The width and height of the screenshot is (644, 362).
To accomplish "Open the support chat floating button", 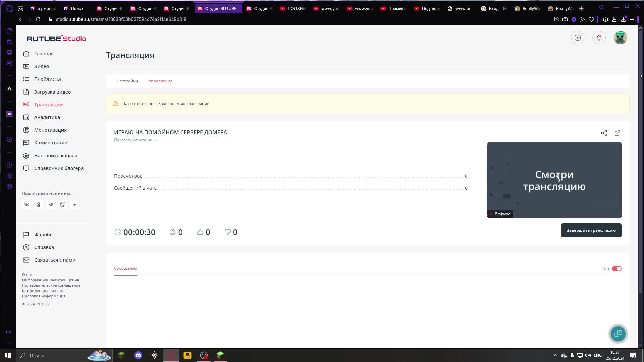I will click(x=618, y=334).
